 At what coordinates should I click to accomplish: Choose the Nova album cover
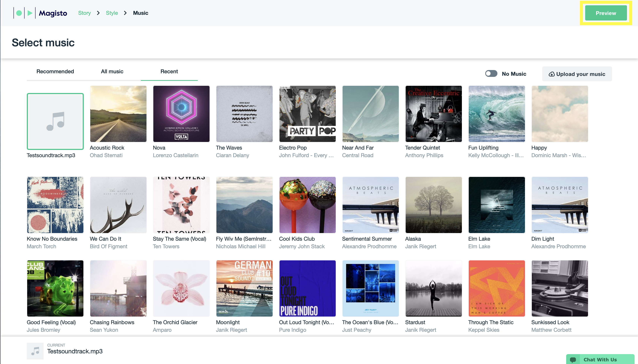(x=181, y=114)
